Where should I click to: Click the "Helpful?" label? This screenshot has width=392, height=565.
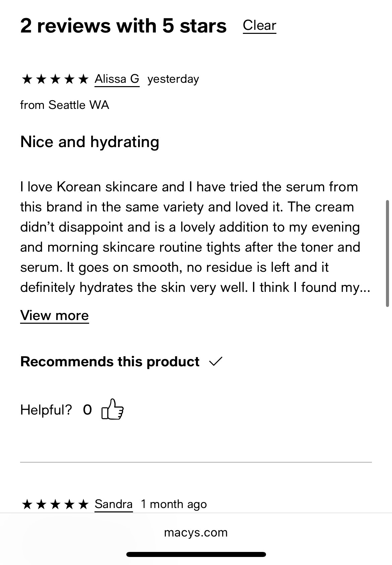coord(46,410)
